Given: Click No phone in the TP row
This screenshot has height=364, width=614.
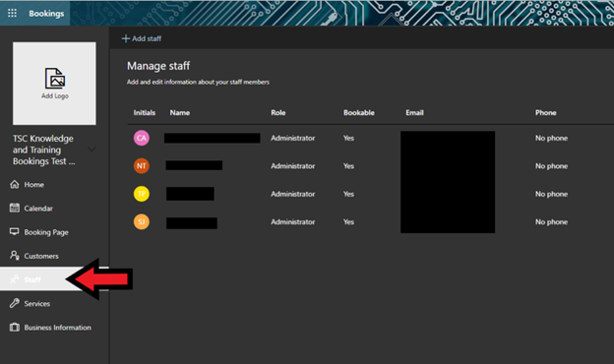Looking at the screenshot, I should pyautogui.click(x=551, y=194).
